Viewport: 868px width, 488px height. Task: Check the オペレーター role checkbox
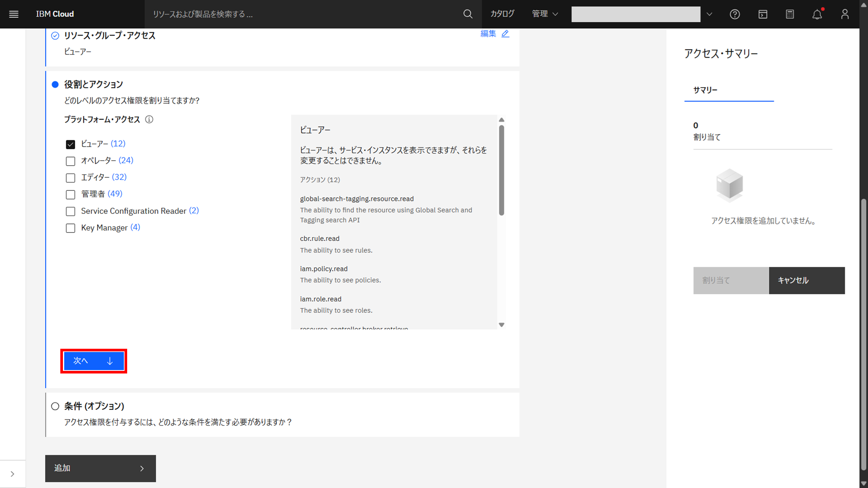pos(70,161)
